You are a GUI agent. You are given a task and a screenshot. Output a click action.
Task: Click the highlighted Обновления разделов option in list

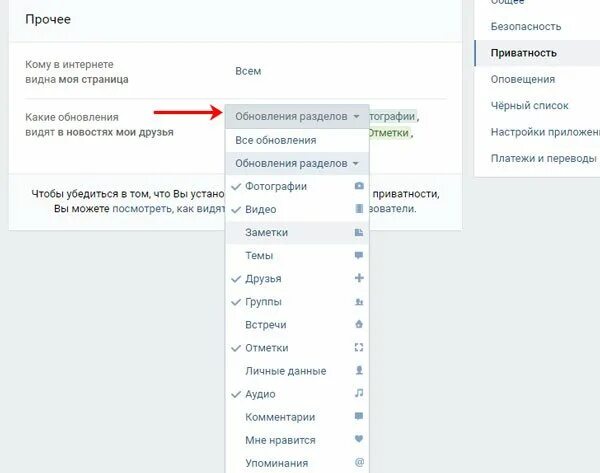297,163
